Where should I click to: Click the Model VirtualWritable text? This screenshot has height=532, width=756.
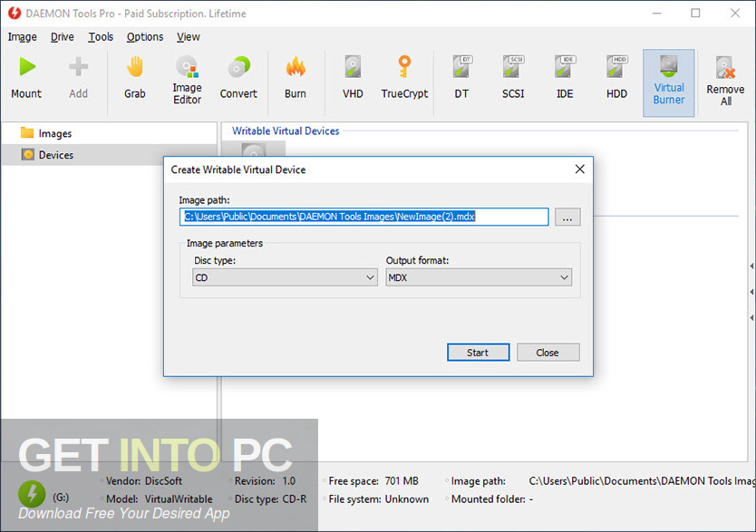point(160,499)
